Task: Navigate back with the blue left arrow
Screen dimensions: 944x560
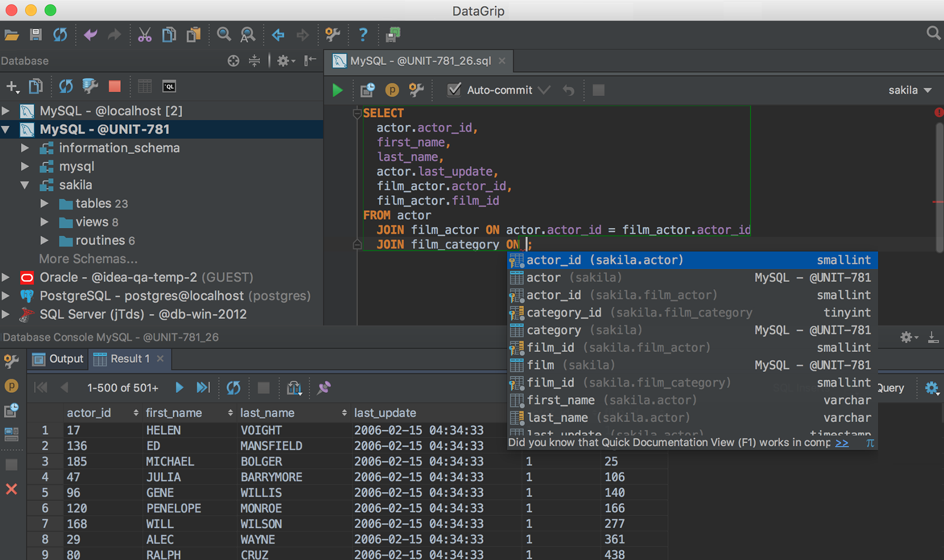Action: coord(278,35)
